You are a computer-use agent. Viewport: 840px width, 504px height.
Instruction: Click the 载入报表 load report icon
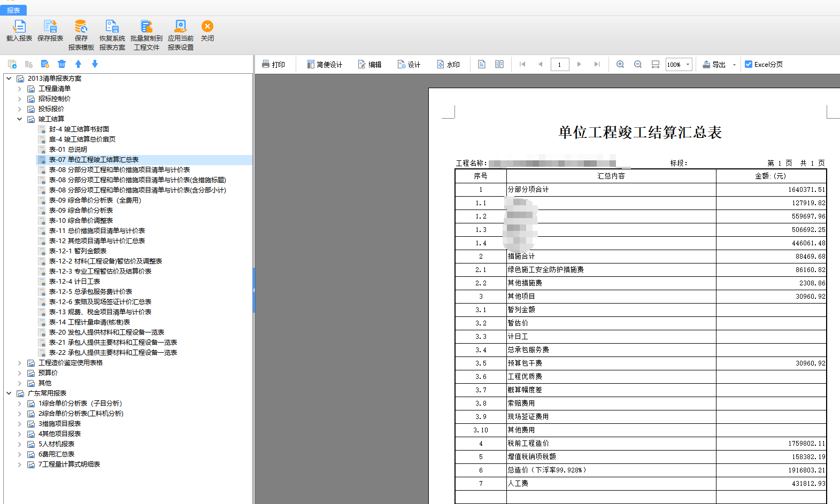(x=19, y=26)
